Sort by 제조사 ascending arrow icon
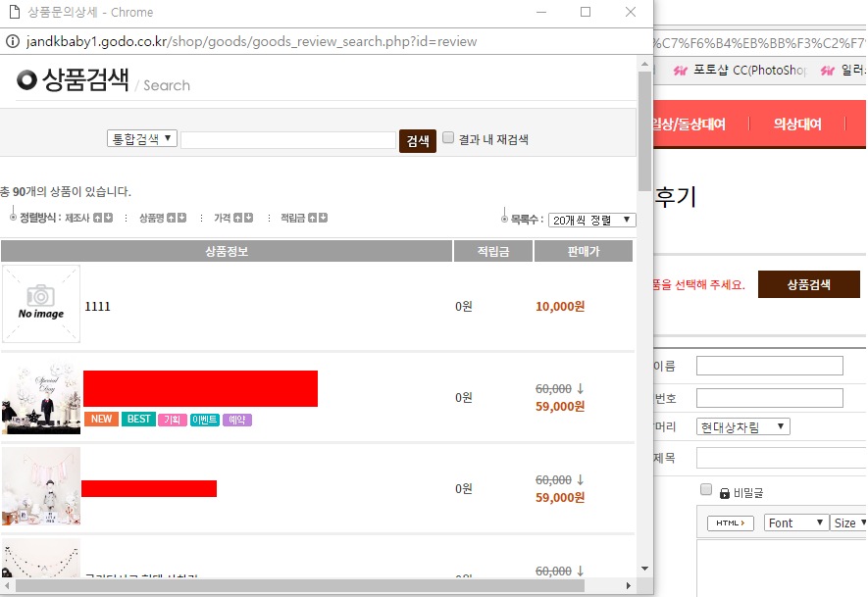 click(x=97, y=218)
